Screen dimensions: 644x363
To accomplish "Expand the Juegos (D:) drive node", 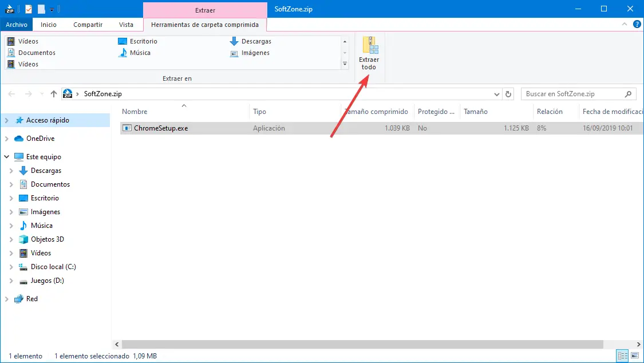I will click(11, 281).
